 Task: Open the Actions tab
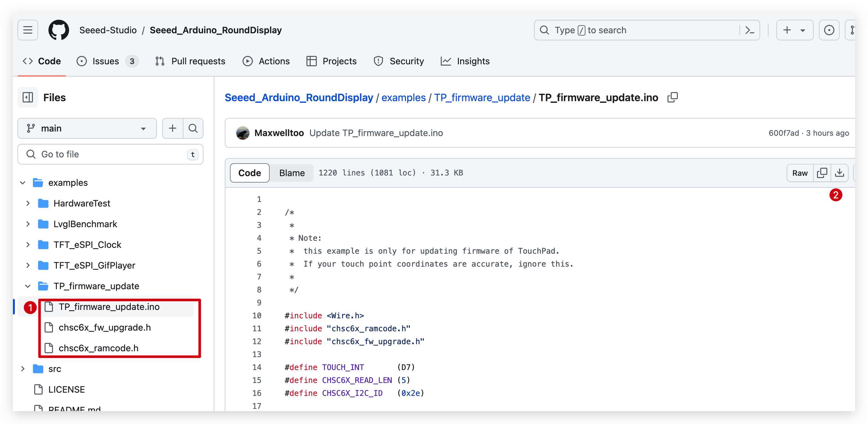click(x=266, y=61)
